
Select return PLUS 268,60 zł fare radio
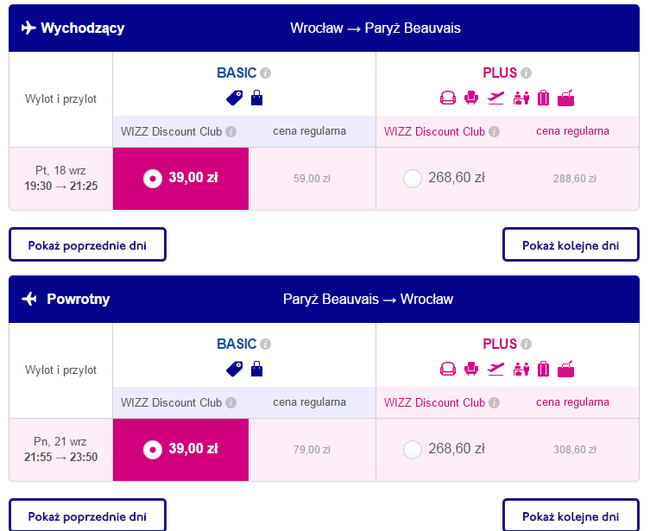[x=412, y=449]
